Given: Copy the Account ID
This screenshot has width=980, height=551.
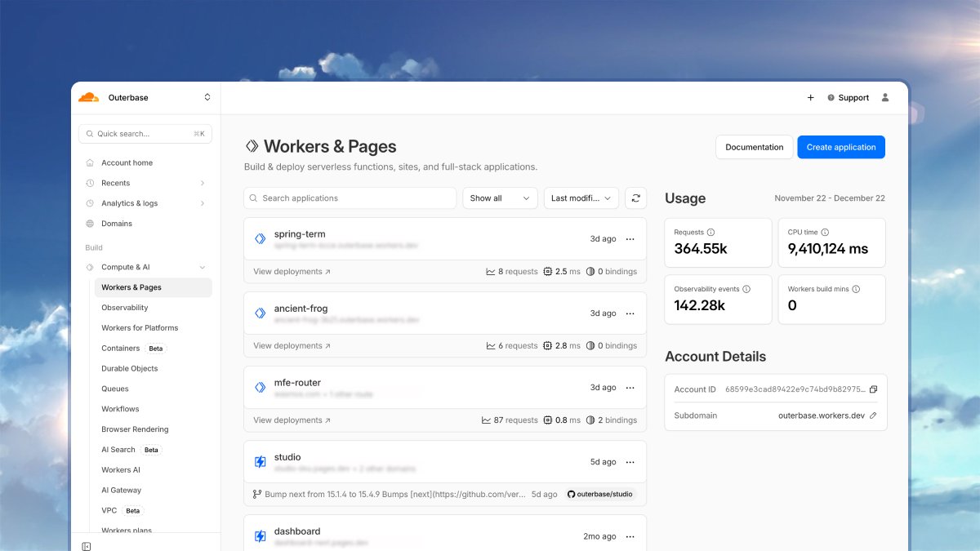Looking at the screenshot, I should [x=873, y=389].
